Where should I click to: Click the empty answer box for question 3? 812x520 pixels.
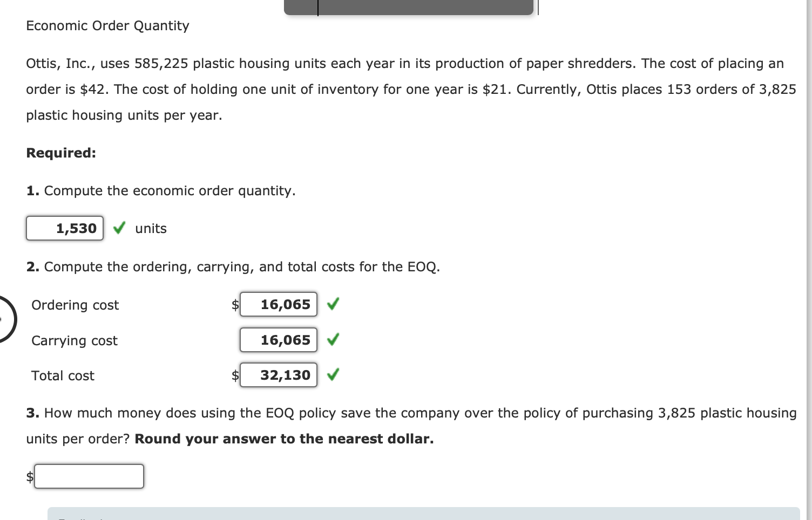(x=89, y=476)
